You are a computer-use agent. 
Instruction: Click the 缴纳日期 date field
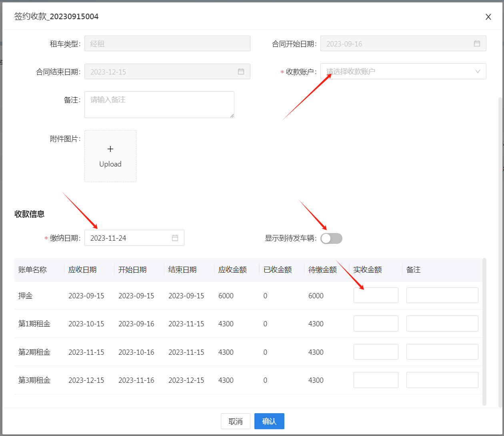128,238
